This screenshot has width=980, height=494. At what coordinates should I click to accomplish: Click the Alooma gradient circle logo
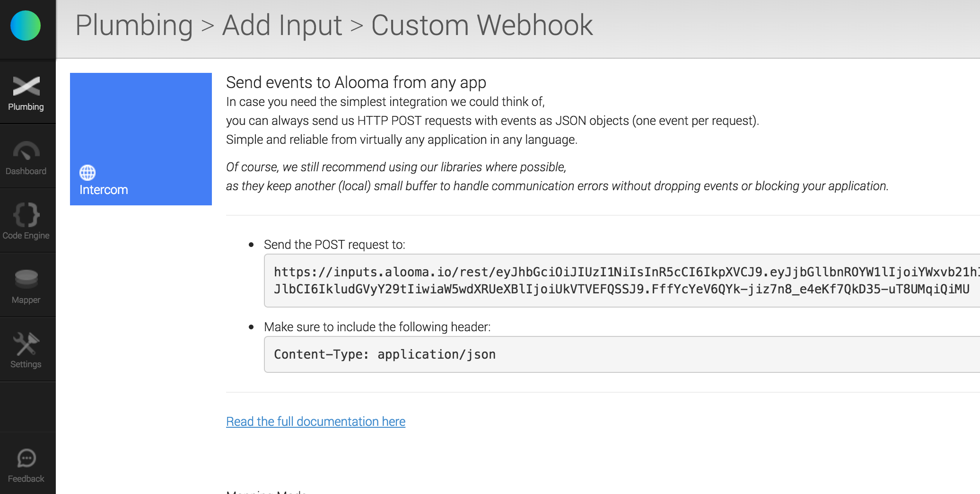click(x=26, y=26)
